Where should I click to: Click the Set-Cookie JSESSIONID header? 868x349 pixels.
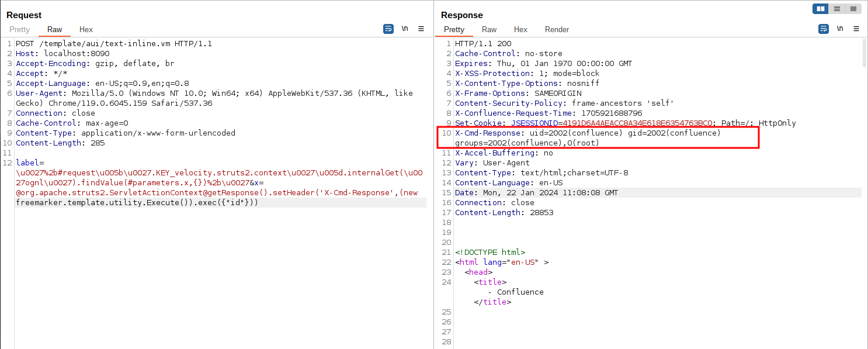pos(626,123)
